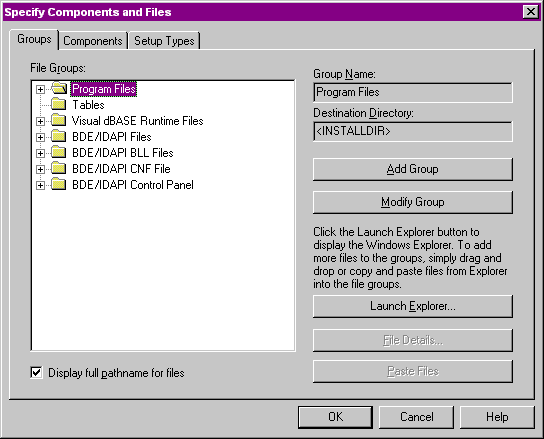Image resolution: width=544 pixels, height=439 pixels.
Task: Click the Tables folder icon
Action: 59,104
